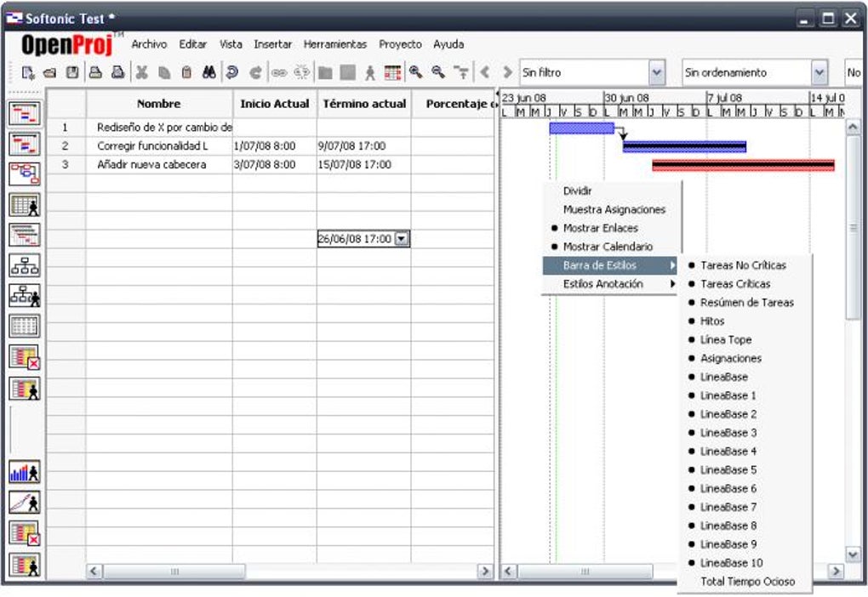
Task: Click the Término actual column header
Action: pos(364,104)
